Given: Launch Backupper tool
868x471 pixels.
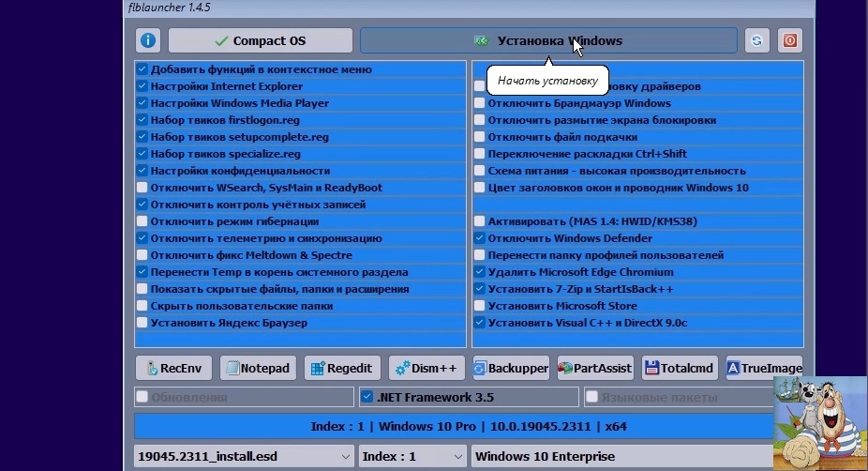Looking at the screenshot, I should pyautogui.click(x=511, y=368).
